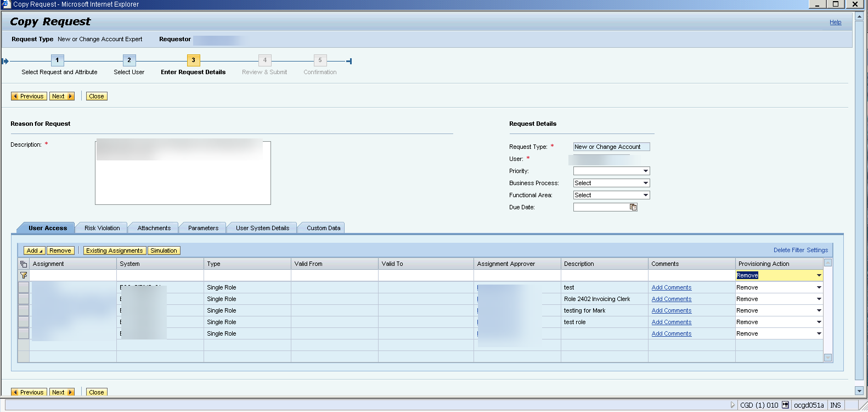Open the Custom Data tab
The height and width of the screenshot is (412, 868).
[x=323, y=228]
